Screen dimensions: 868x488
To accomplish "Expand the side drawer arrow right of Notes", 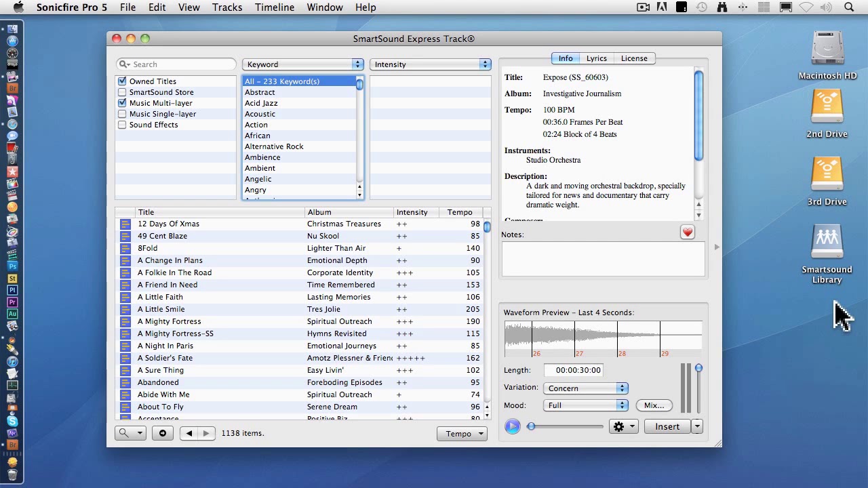I will 717,247.
